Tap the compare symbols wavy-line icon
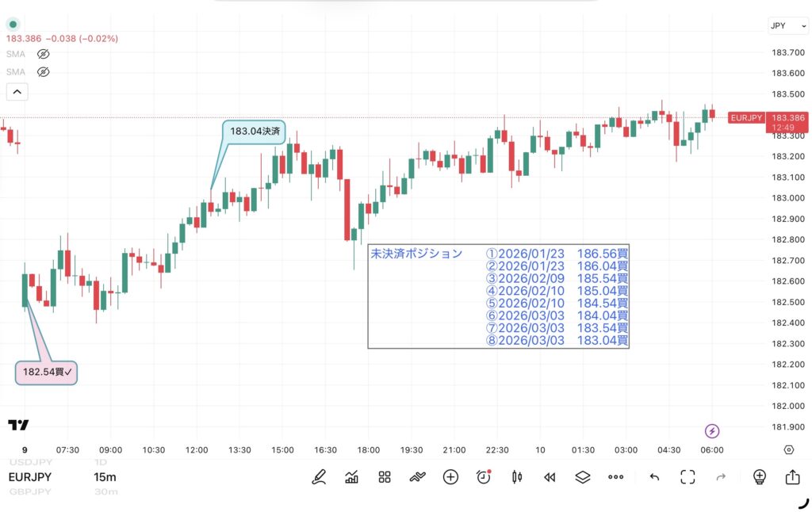Viewport: 812px width, 512px height. [x=418, y=476]
